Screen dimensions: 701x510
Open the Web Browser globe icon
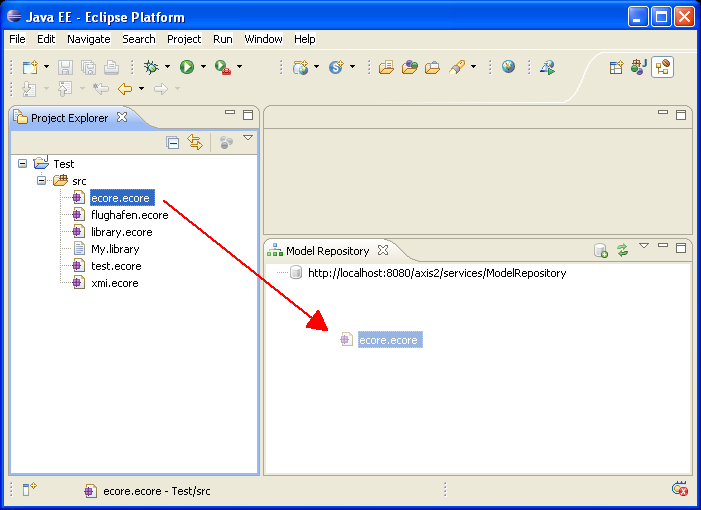(x=508, y=67)
